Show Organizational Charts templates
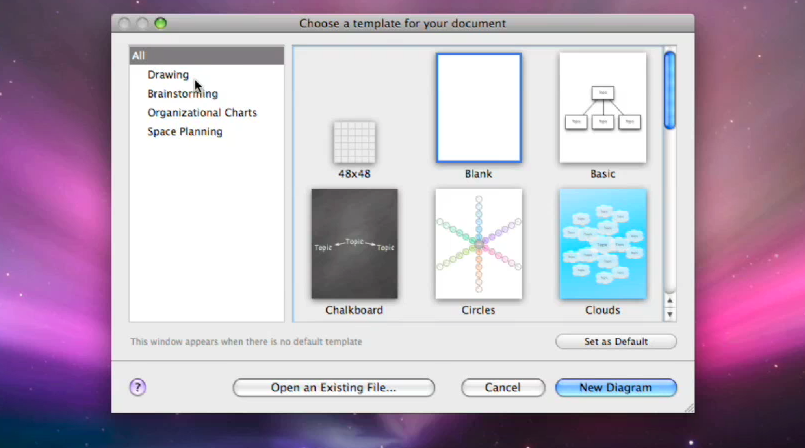This screenshot has height=448, width=805. click(202, 113)
